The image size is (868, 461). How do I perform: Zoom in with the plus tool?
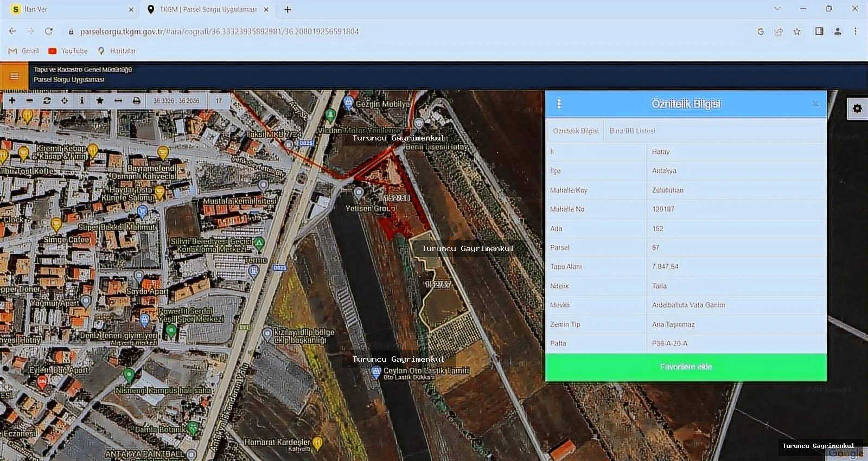pyautogui.click(x=12, y=101)
